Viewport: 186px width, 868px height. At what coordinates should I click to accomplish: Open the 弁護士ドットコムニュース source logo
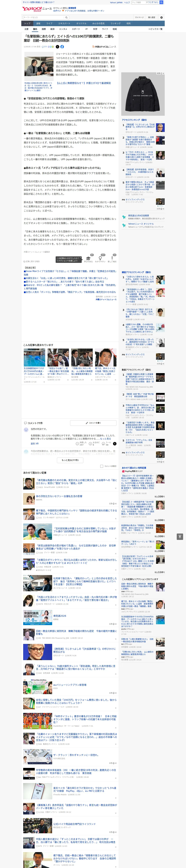click(x=104, y=47)
